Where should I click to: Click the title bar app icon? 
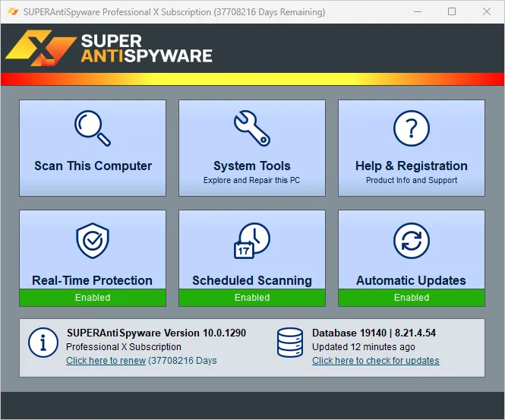coord(13,12)
